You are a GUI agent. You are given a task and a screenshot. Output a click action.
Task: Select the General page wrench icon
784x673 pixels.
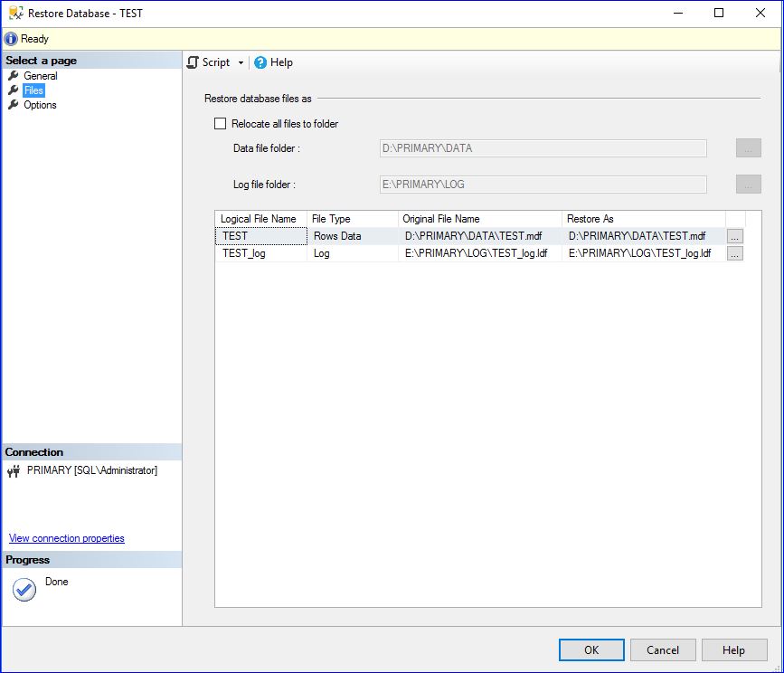coord(14,76)
